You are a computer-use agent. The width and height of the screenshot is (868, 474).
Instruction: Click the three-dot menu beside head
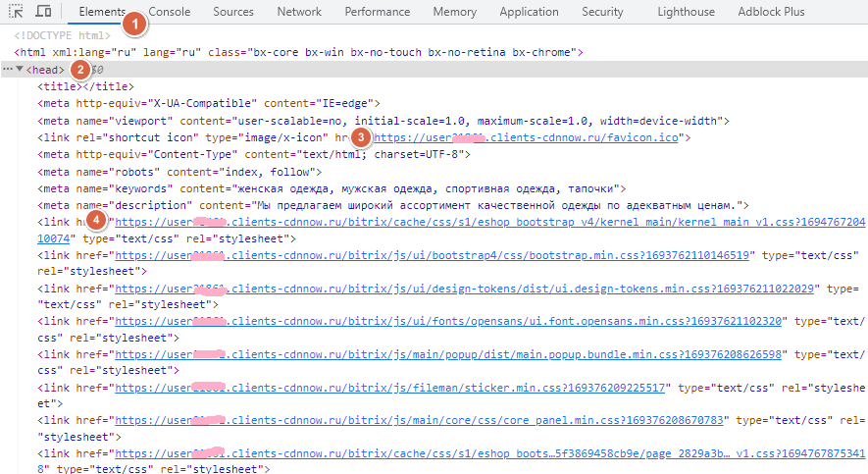(x=7, y=70)
